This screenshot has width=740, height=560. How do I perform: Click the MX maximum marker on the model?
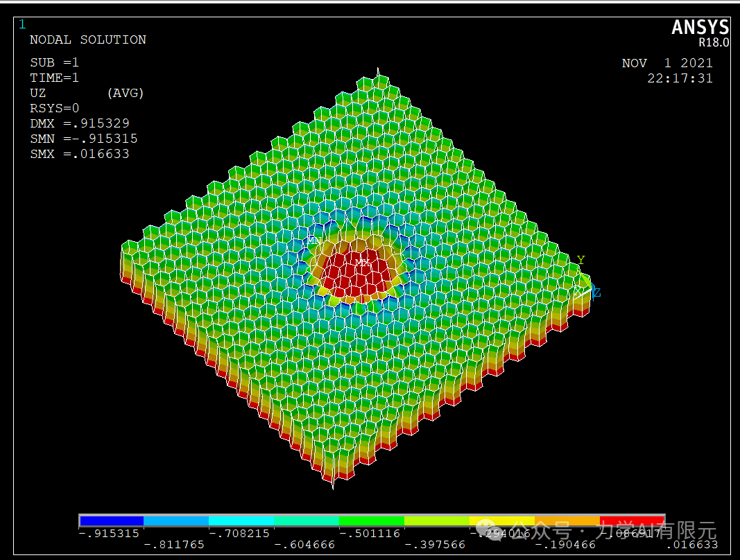point(363,262)
